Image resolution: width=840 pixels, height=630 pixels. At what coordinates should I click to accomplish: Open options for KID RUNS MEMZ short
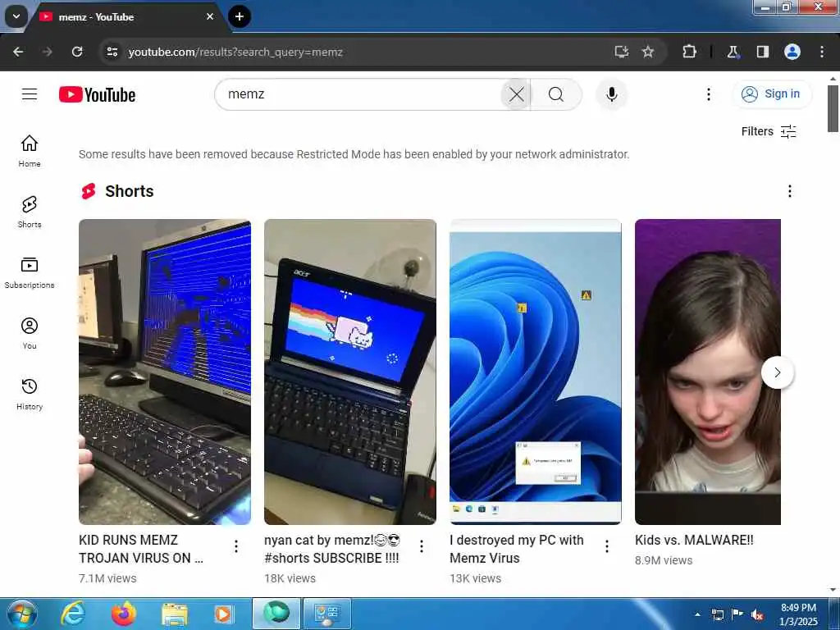(x=236, y=546)
